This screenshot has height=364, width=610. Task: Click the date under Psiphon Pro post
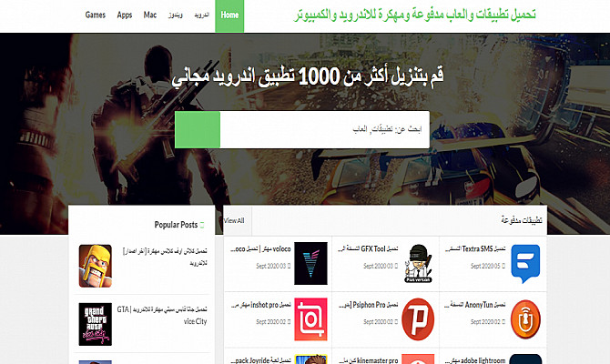tap(381, 322)
